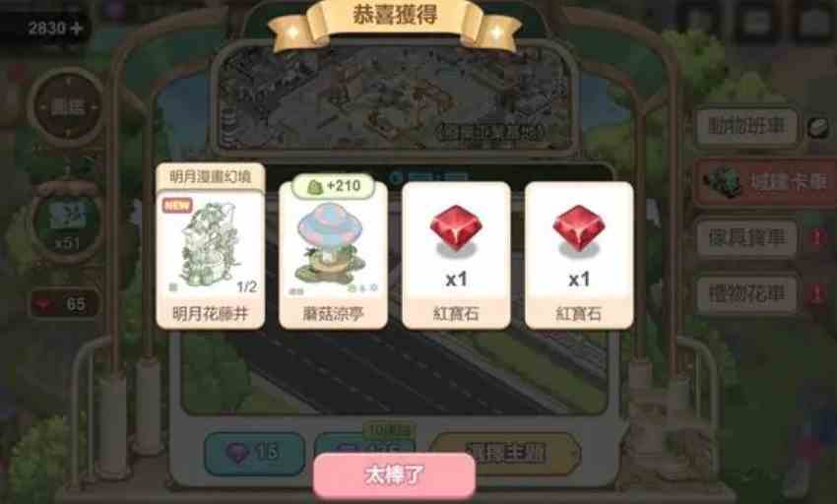Screen dimensions: 837x504
Task: Add currency via the 2830 plus button
Action: (77, 29)
